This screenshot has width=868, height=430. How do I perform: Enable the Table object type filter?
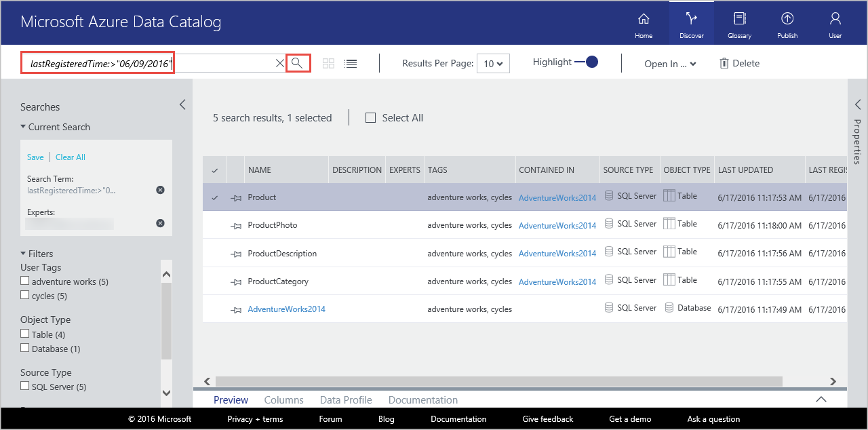click(25, 334)
